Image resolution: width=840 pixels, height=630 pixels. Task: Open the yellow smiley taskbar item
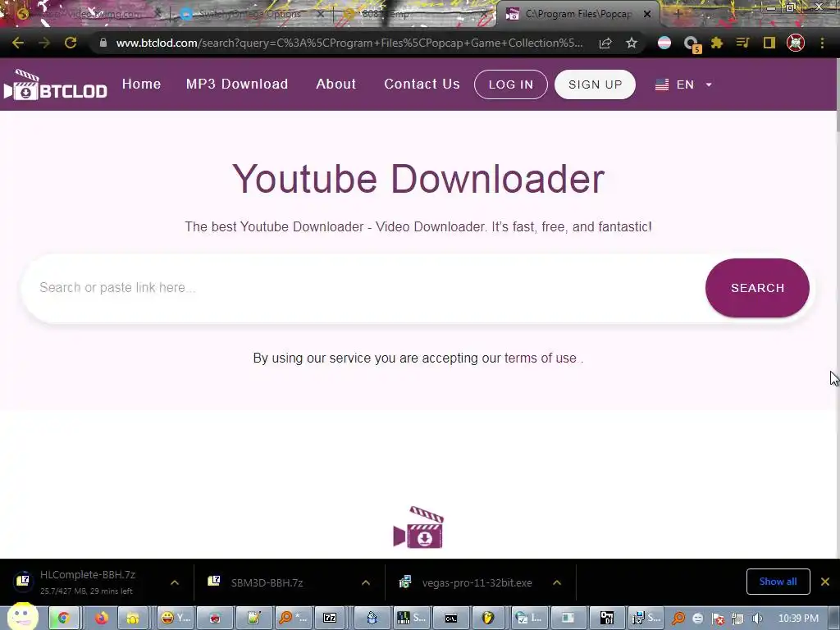coord(176,619)
